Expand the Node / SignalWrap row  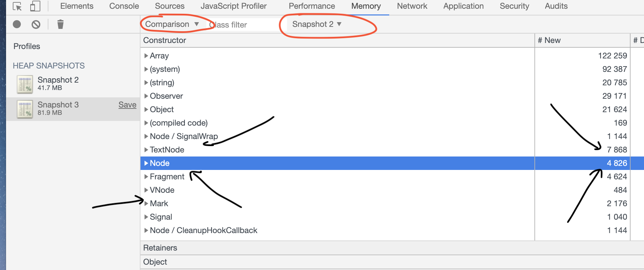[146, 136]
